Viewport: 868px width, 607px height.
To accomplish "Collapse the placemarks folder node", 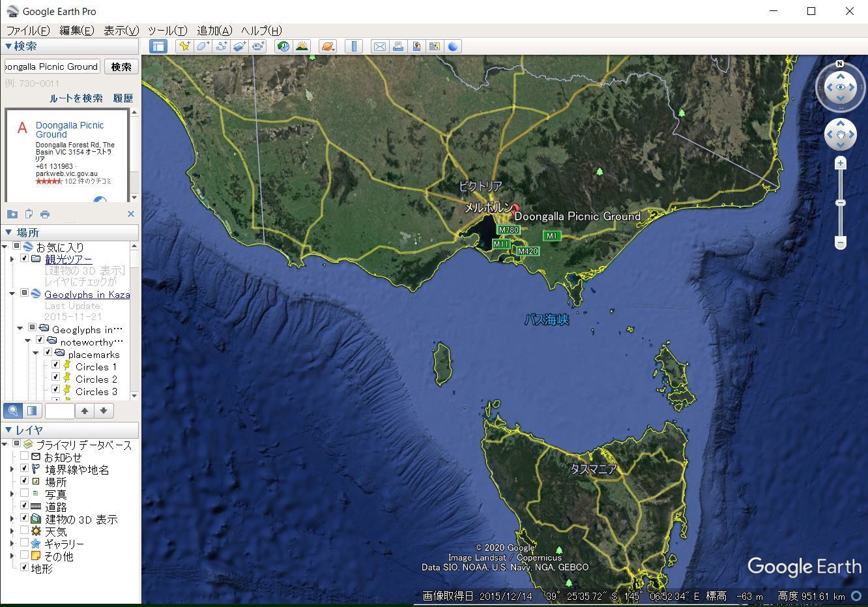I will (36, 353).
